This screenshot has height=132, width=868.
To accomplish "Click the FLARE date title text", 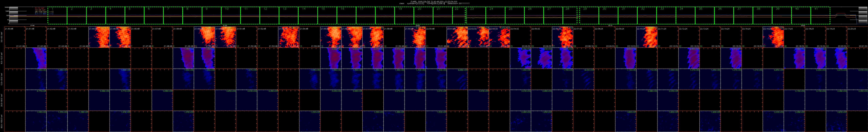I will pos(434,1).
